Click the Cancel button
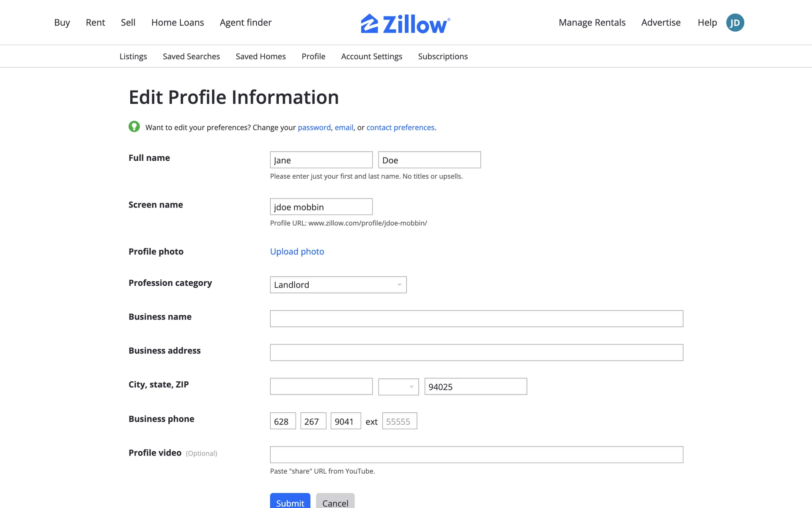 pyautogui.click(x=335, y=502)
